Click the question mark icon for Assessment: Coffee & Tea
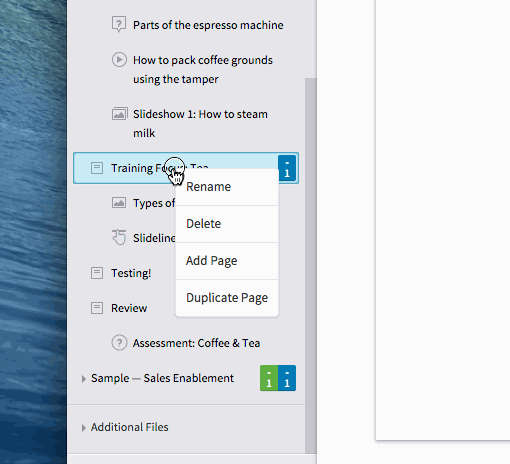 [x=119, y=343]
